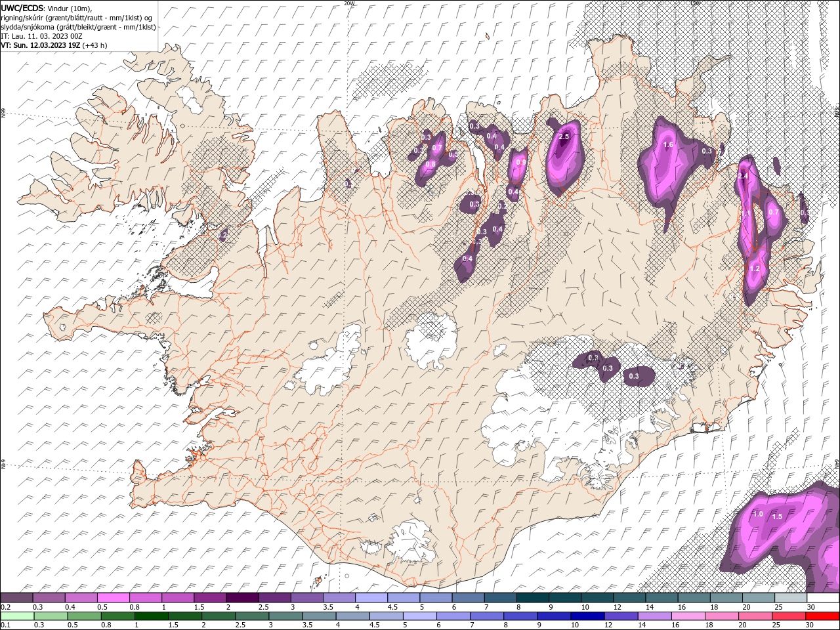Click the 'IT: Lau. 11. 03. 2023 00Z' line

coord(41,36)
